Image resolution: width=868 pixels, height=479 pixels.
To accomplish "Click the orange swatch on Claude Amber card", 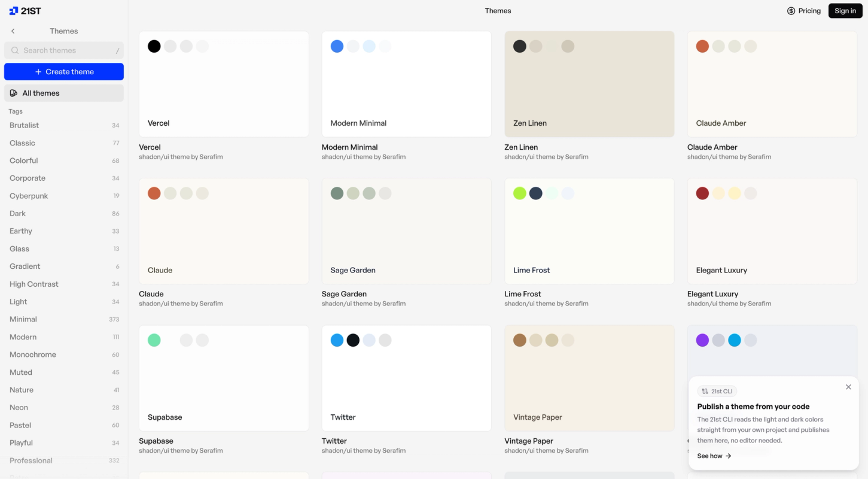I will pyautogui.click(x=703, y=46).
